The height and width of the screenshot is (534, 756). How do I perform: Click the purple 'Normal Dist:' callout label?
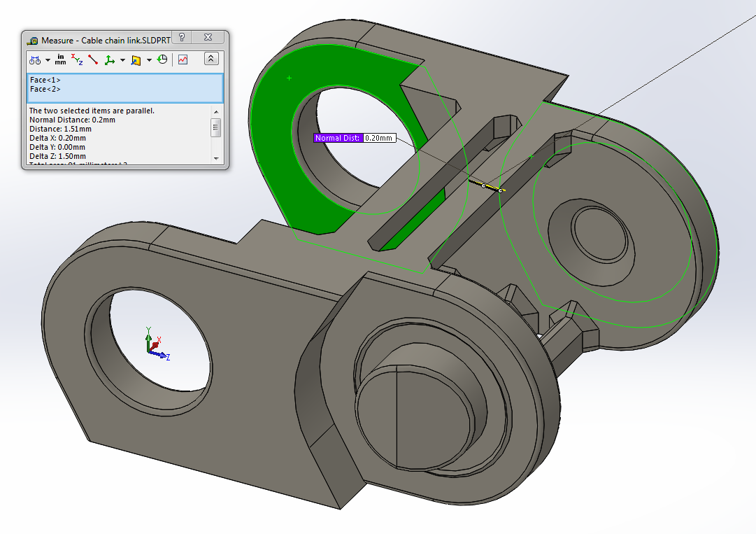pos(338,138)
